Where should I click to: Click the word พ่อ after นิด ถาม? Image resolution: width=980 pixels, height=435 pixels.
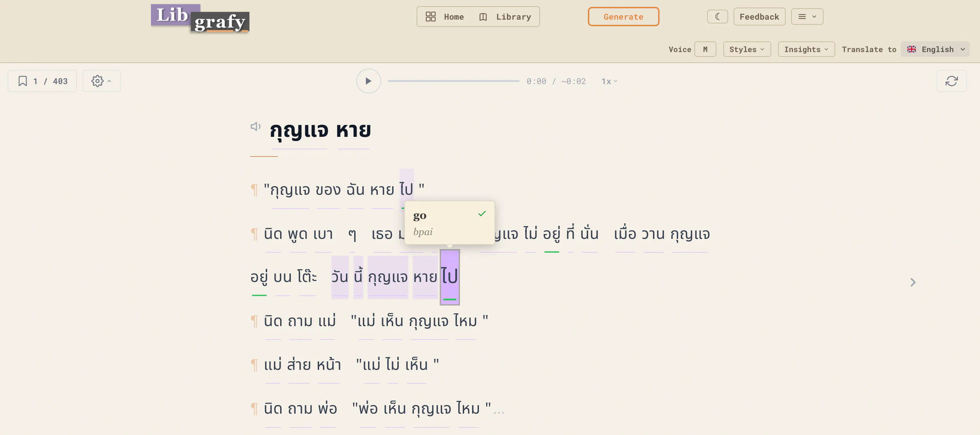click(328, 408)
